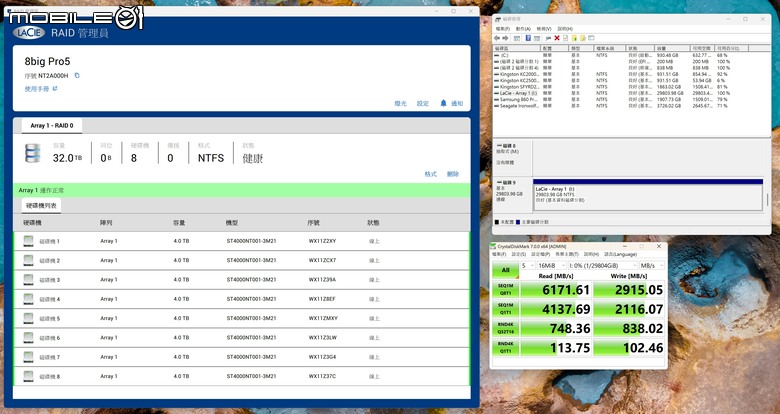Click the 燈光 link

400,104
